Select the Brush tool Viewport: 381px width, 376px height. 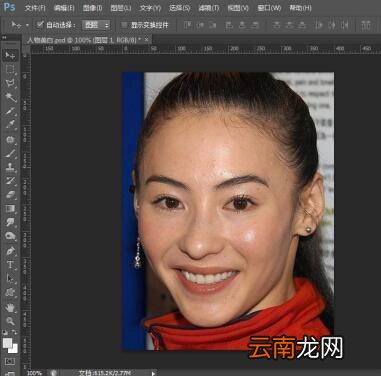(x=10, y=153)
